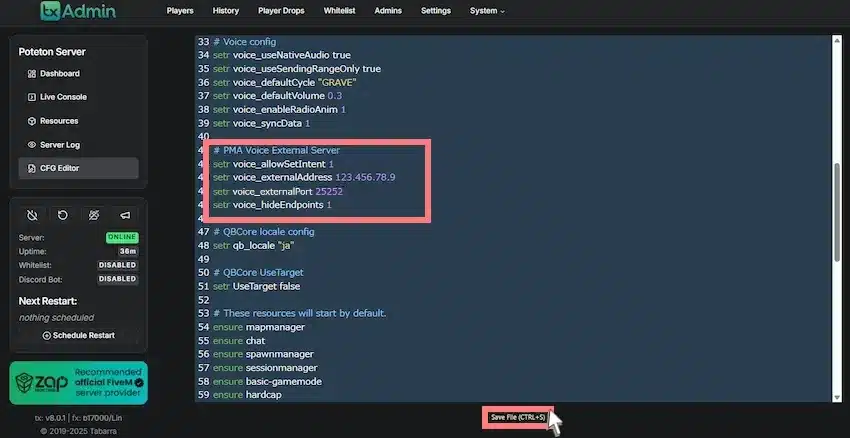Open the Players menu item

click(180, 11)
